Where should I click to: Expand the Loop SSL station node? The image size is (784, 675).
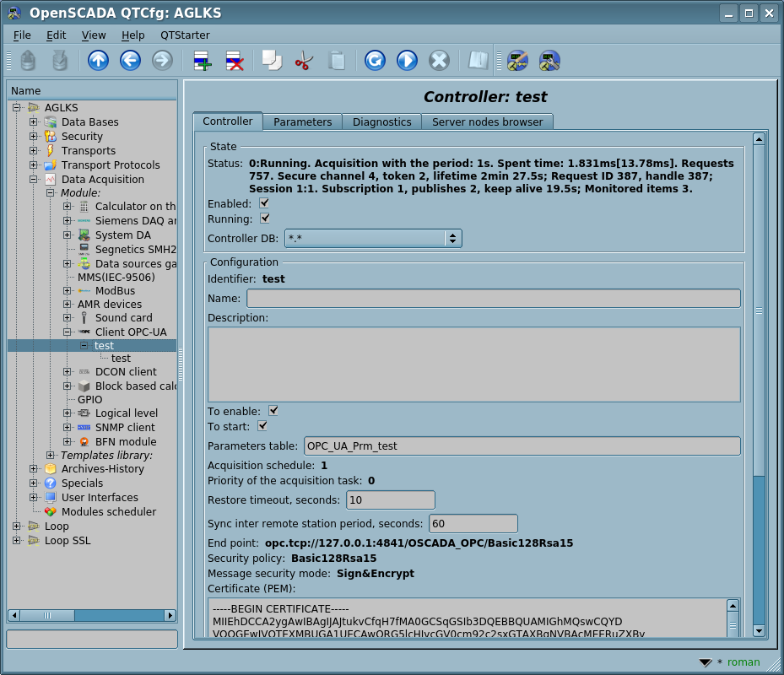17,541
